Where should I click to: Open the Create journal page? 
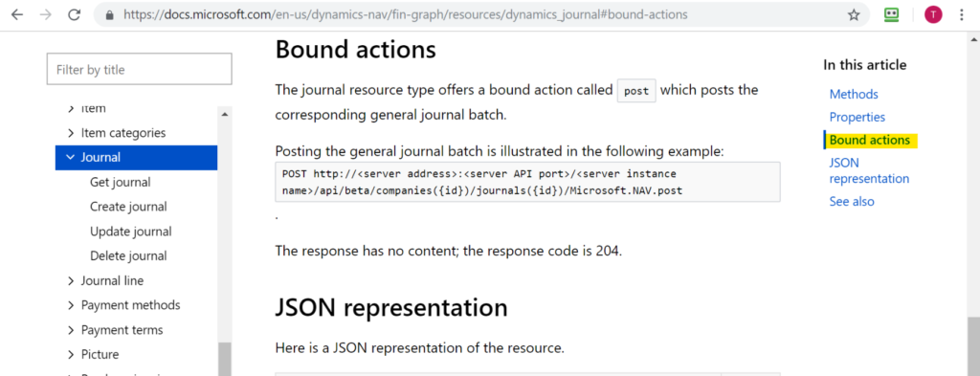click(128, 207)
